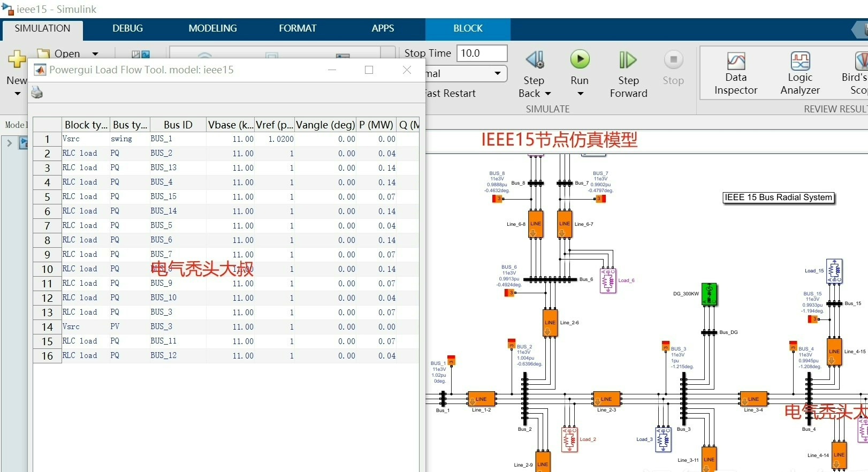Switch to the SIMULATION tab

(42, 28)
